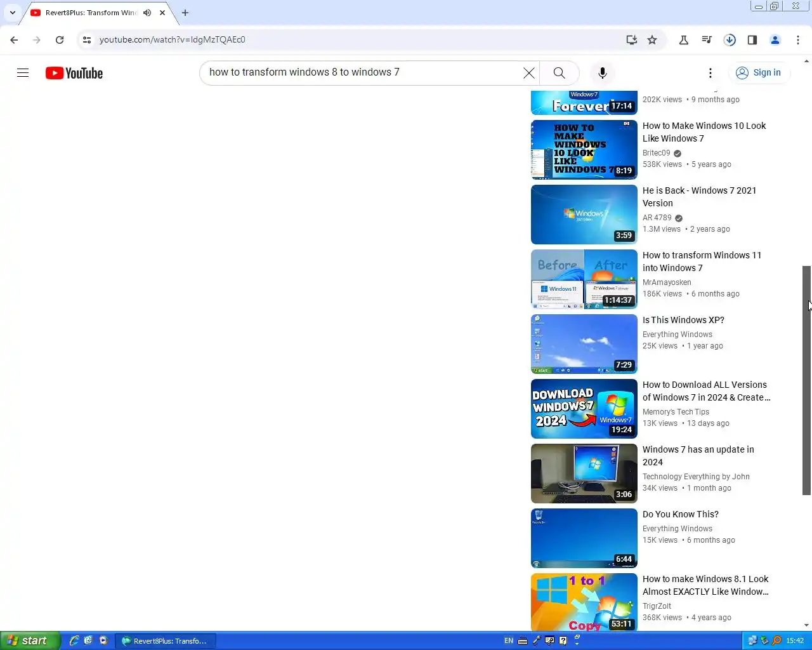
Task: Open the 7:29 Windows XP thumbnail
Action: pos(584,344)
